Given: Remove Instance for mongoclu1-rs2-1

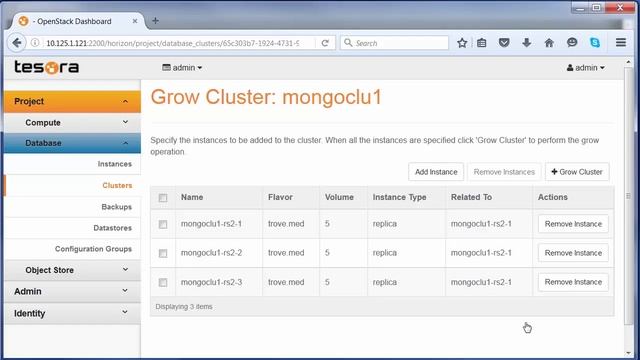Looking at the screenshot, I should pyautogui.click(x=573, y=224).
